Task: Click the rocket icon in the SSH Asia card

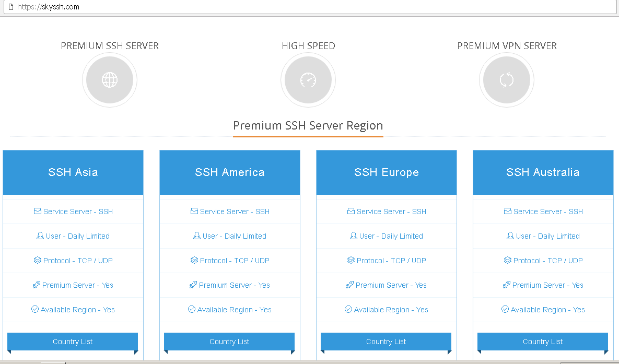Action: point(37,285)
